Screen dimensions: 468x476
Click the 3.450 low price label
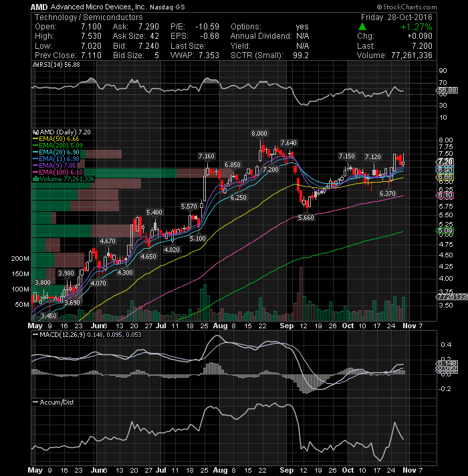tap(49, 316)
